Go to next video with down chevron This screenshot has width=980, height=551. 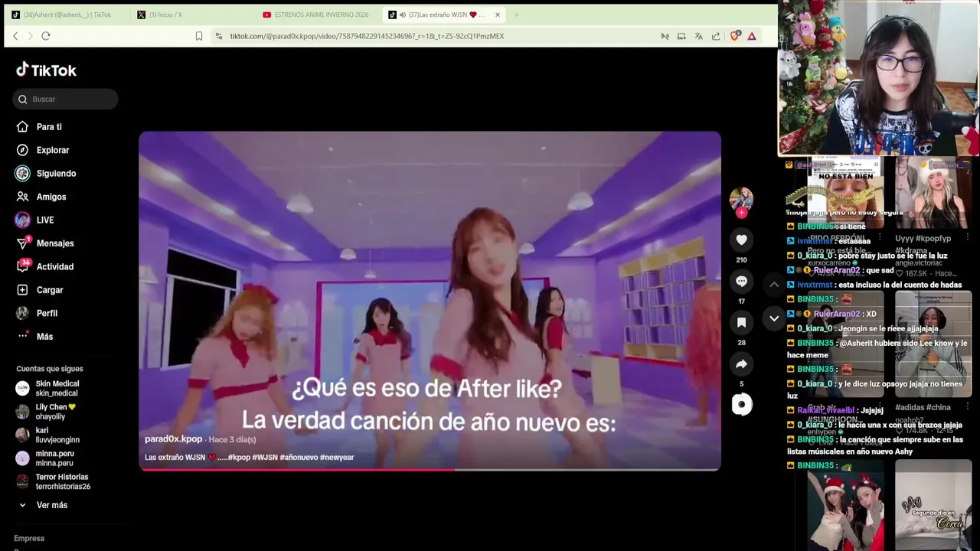point(774,318)
